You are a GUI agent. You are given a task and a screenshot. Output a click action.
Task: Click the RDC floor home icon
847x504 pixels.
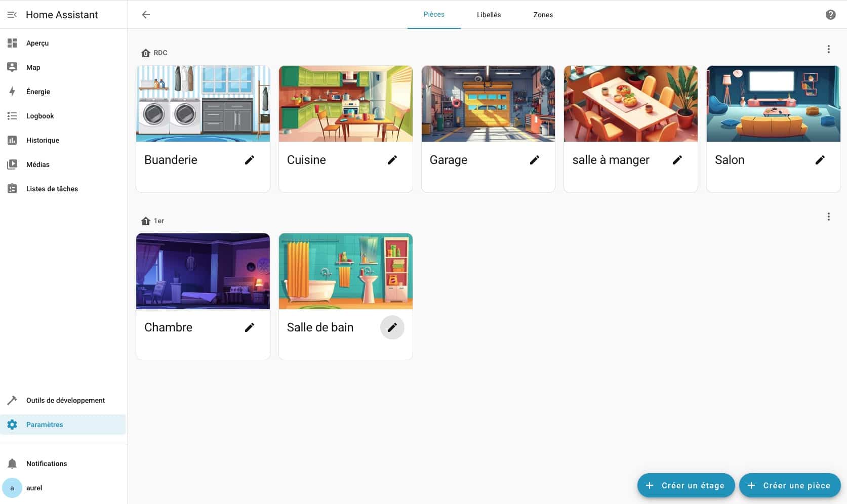pos(146,53)
